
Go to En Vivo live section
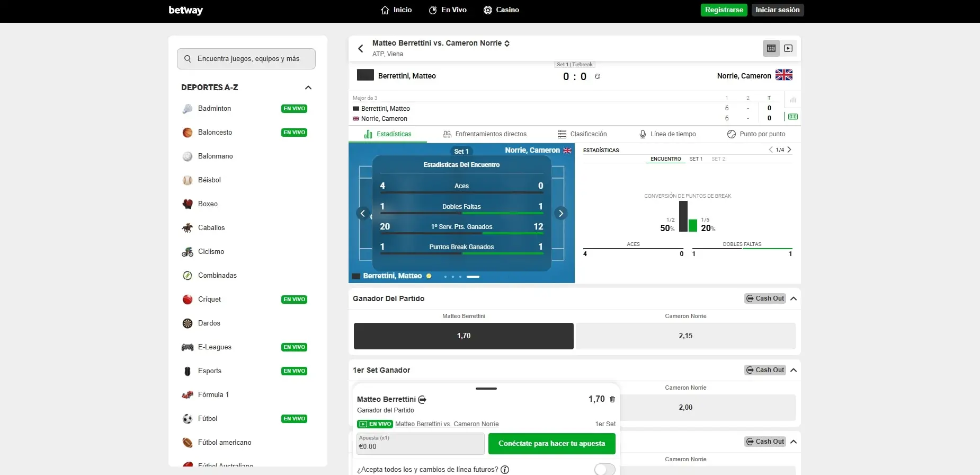pos(448,10)
